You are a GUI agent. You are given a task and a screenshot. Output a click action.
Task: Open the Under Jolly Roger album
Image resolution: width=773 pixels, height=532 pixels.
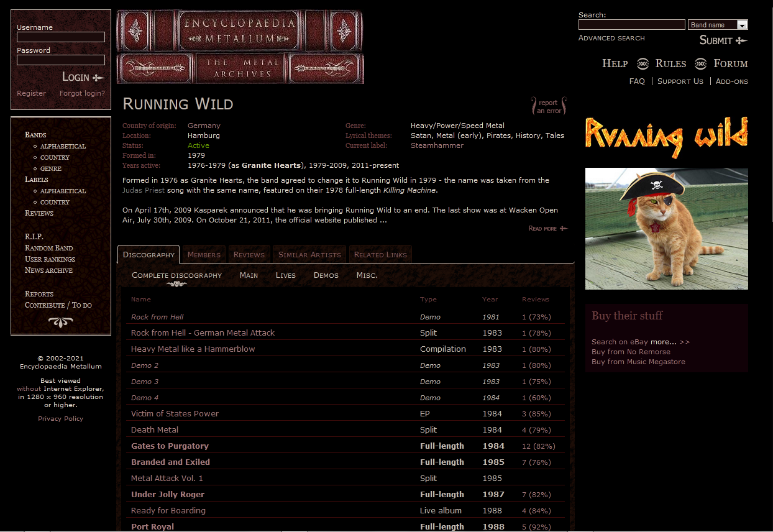pyautogui.click(x=168, y=495)
